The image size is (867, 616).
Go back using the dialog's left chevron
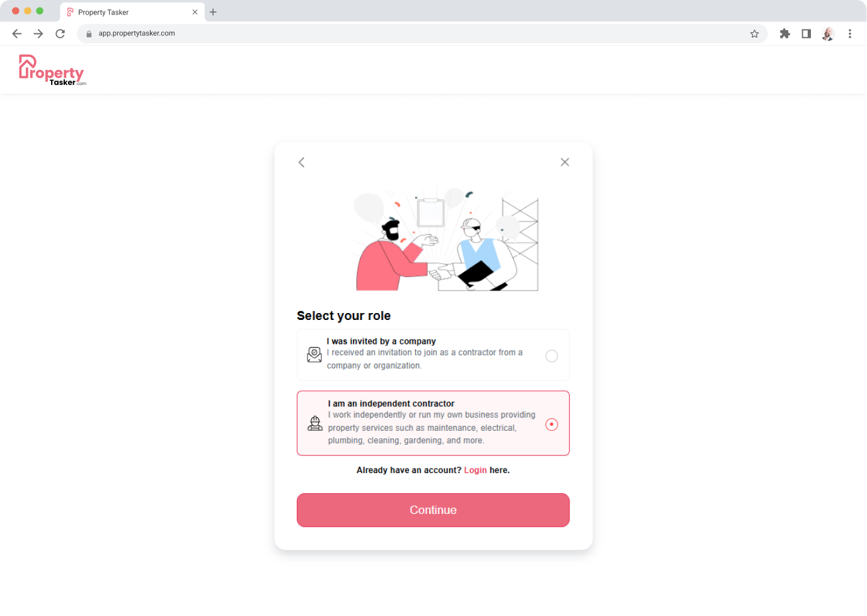(301, 163)
